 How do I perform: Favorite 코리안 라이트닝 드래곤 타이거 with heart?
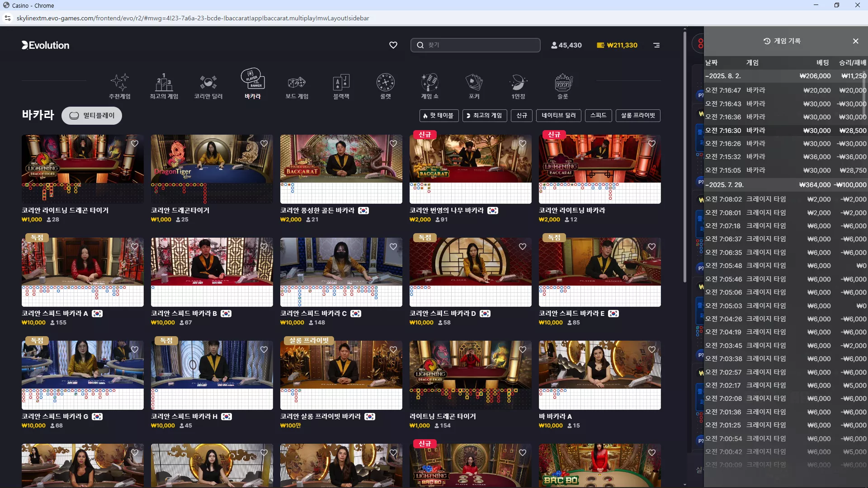click(135, 144)
